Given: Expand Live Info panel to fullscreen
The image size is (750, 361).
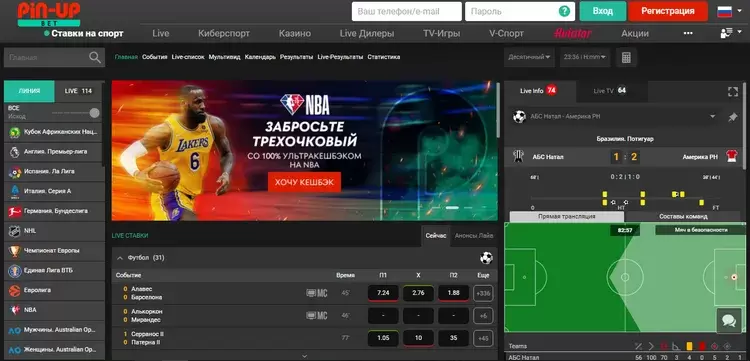Looking at the screenshot, I should [x=733, y=92].
